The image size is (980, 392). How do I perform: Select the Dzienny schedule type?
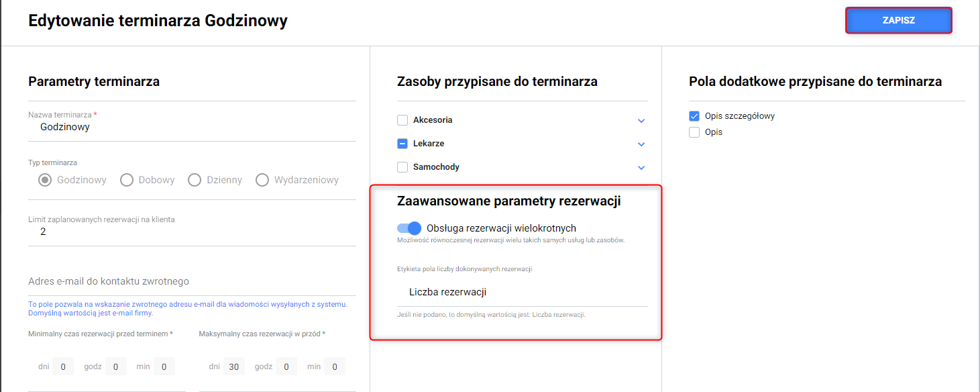click(195, 180)
